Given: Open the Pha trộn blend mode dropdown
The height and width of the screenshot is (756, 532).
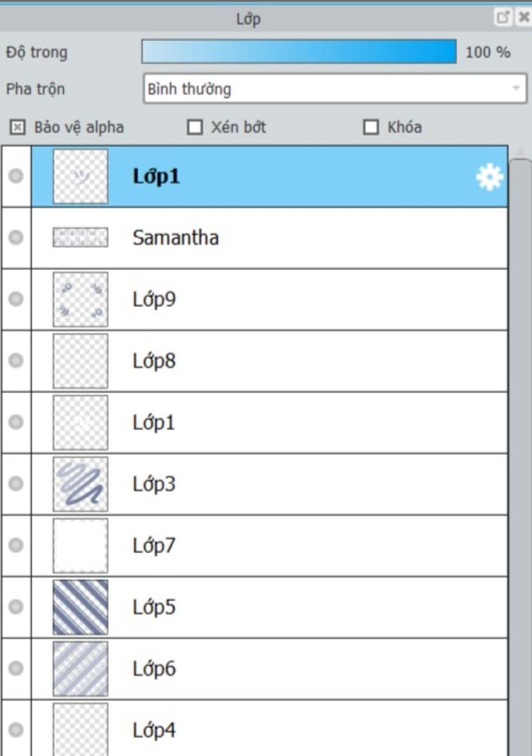Looking at the screenshot, I should coord(335,88).
